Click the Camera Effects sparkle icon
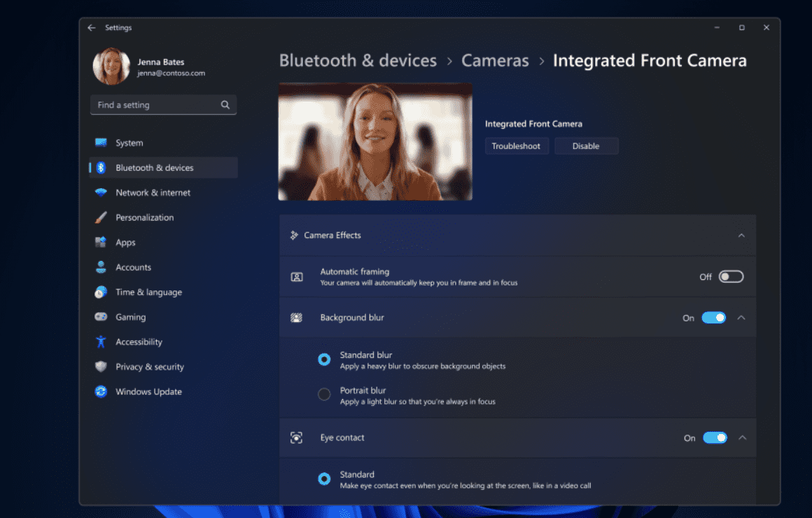The width and height of the screenshot is (812, 518). 294,235
